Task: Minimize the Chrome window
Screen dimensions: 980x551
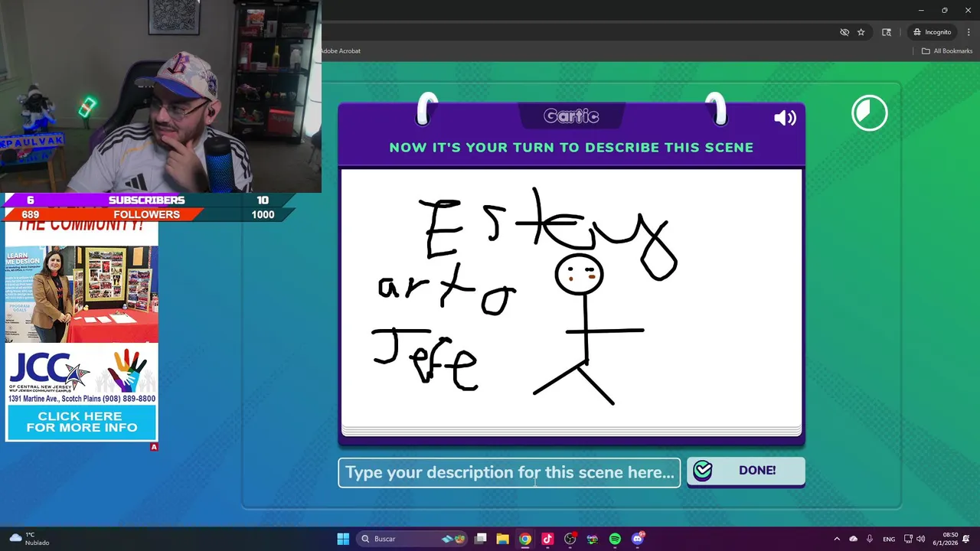Action: pyautogui.click(x=921, y=10)
